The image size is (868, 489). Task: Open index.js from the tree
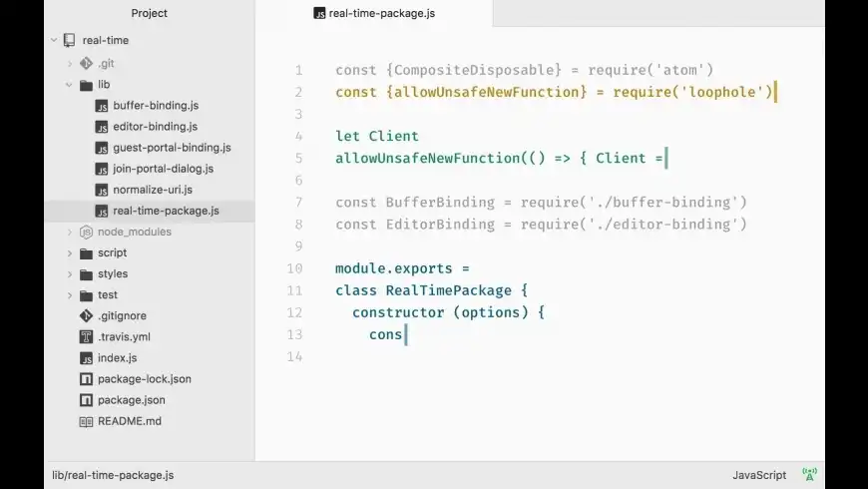click(117, 358)
